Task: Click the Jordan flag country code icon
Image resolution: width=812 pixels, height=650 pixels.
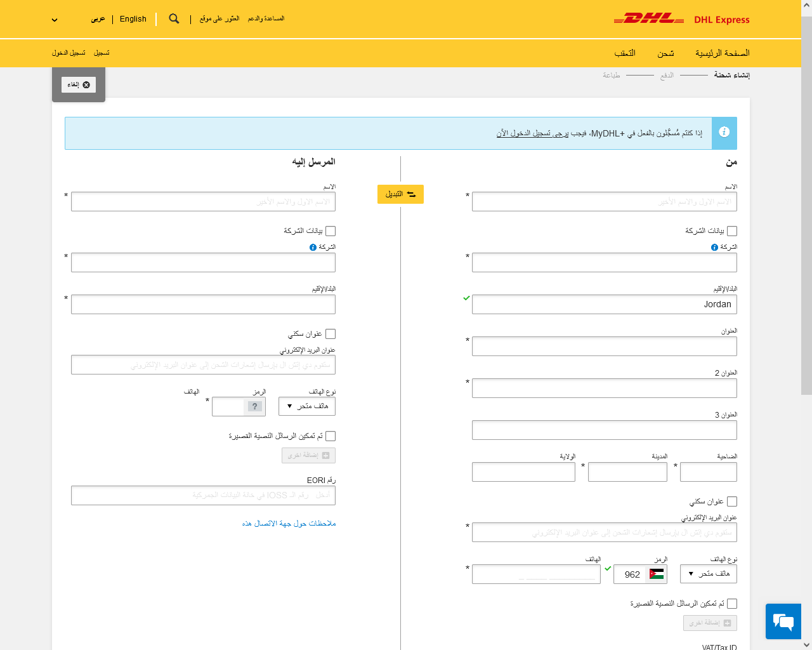Action: tap(657, 574)
